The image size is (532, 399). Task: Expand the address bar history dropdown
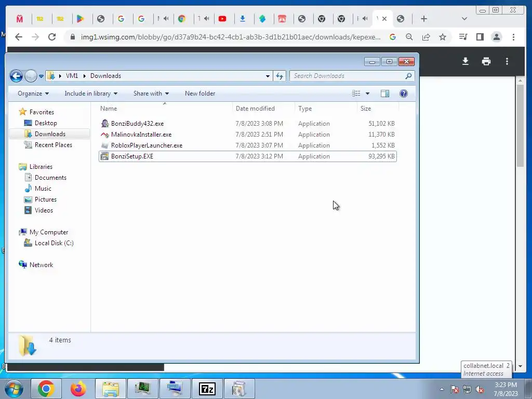(268, 76)
